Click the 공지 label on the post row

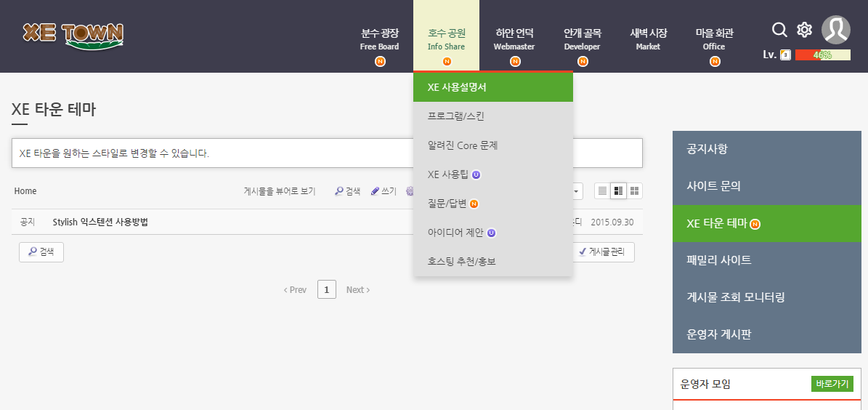tap(28, 222)
